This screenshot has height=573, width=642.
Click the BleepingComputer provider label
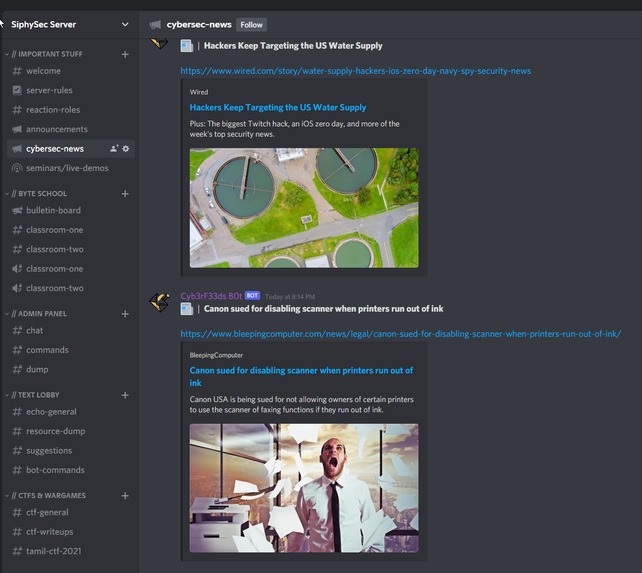pos(216,355)
